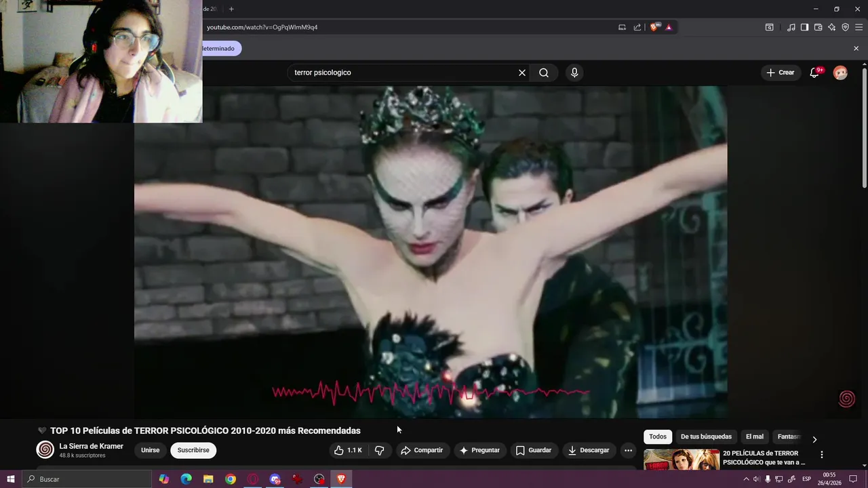
Task: Select the El mal filter chip
Action: point(755,437)
